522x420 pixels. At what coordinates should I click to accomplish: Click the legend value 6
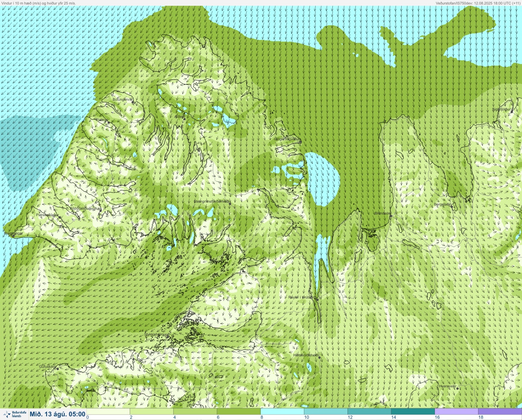(218, 417)
